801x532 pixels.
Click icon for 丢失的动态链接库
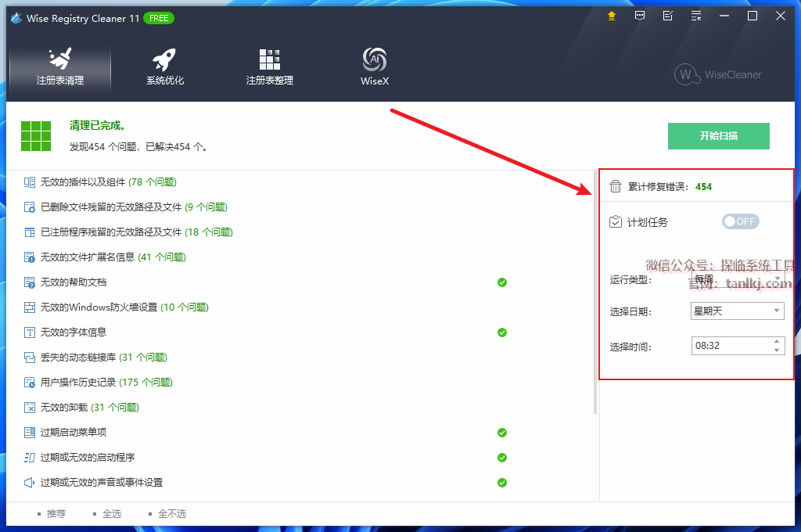pos(30,358)
